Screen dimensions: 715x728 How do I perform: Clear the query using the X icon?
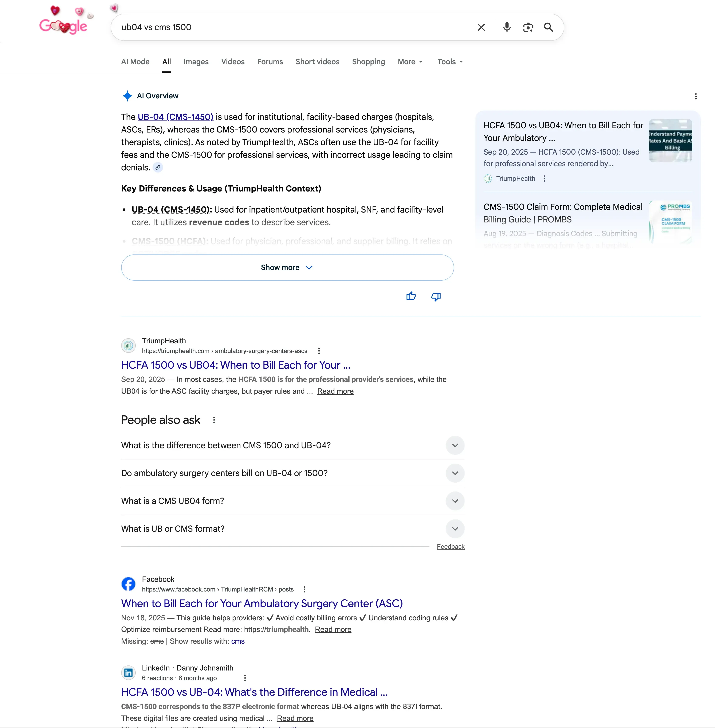(x=481, y=27)
